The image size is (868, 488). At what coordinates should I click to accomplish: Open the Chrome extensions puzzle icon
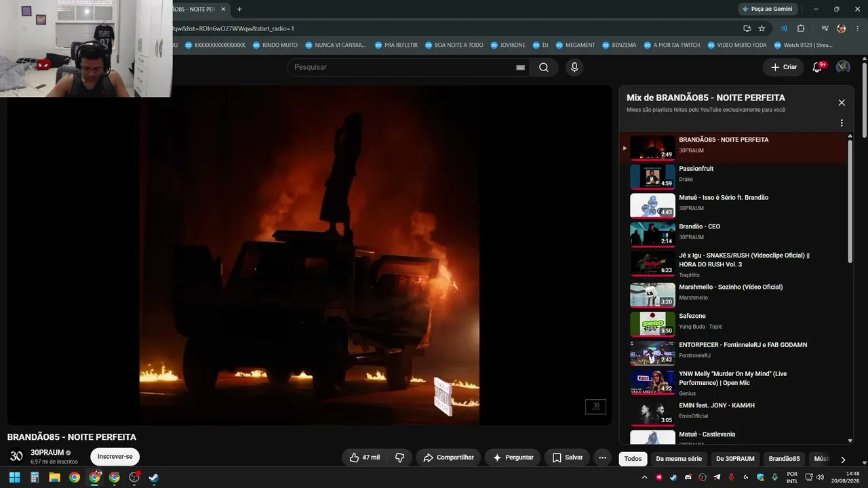point(801,28)
